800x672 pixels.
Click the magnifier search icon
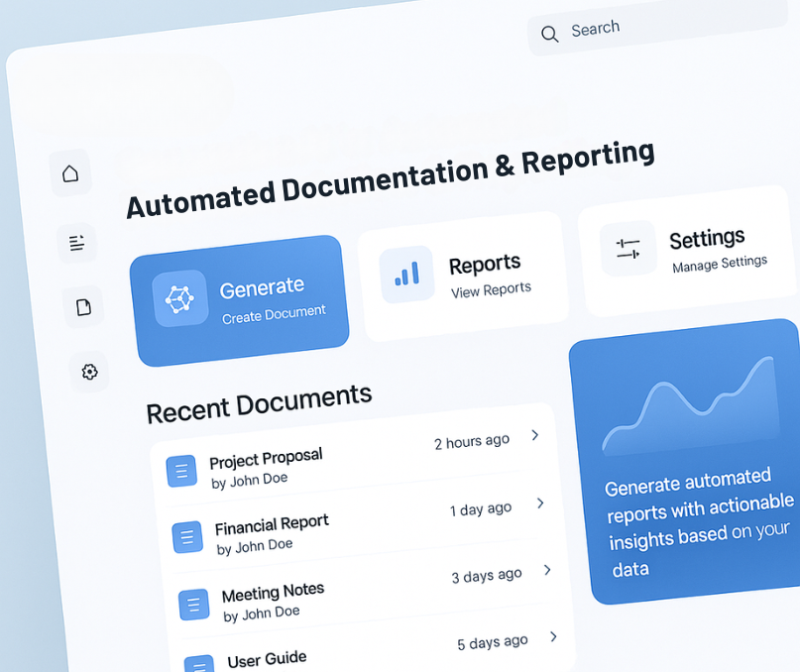[549, 34]
